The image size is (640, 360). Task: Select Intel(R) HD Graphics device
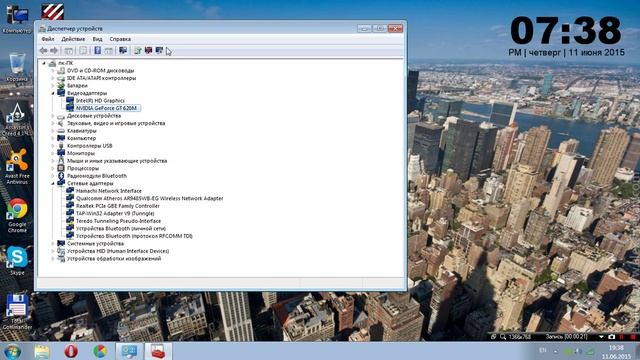100,100
